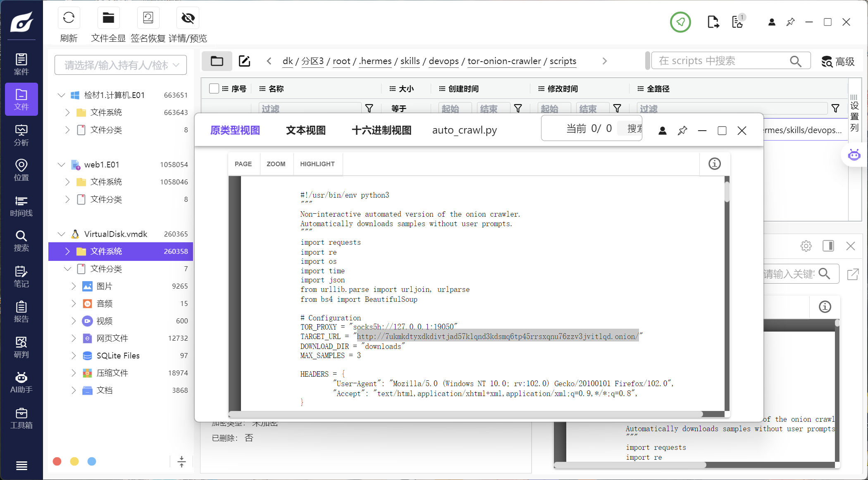Open 报告 in the left sidebar

click(x=21, y=312)
